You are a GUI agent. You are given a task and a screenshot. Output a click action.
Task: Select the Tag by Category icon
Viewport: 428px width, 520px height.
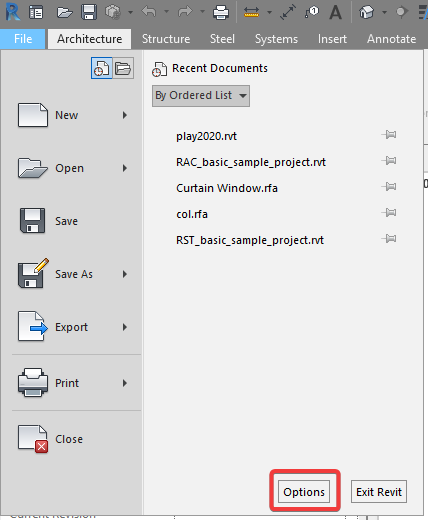[312, 12]
